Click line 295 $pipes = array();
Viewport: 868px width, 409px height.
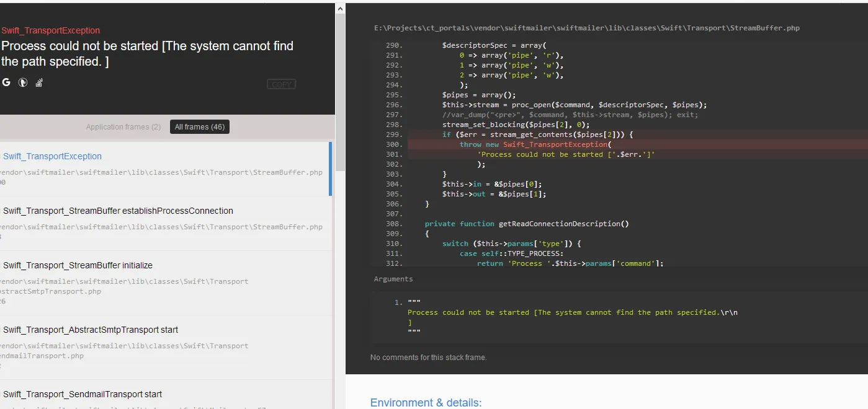coord(479,95)
